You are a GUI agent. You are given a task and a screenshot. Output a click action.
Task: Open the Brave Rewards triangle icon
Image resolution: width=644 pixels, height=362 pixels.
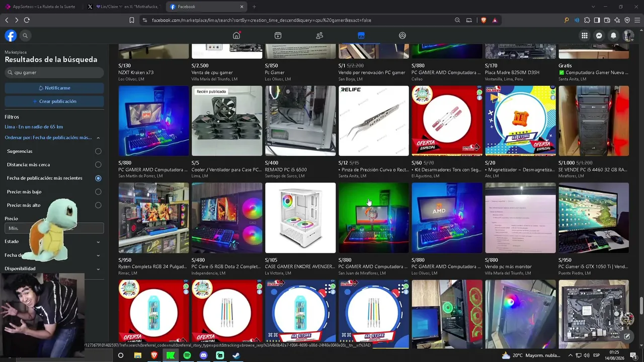click(x=495, y=20)
